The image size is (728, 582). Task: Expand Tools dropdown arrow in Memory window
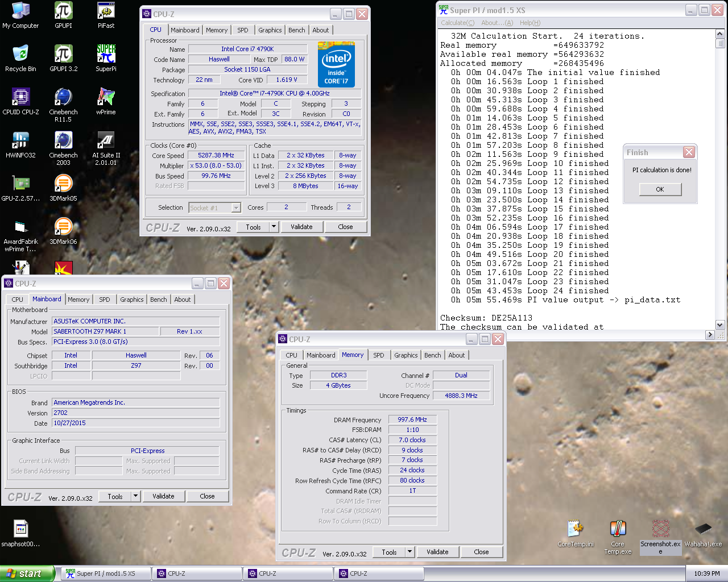pos(409,552)
